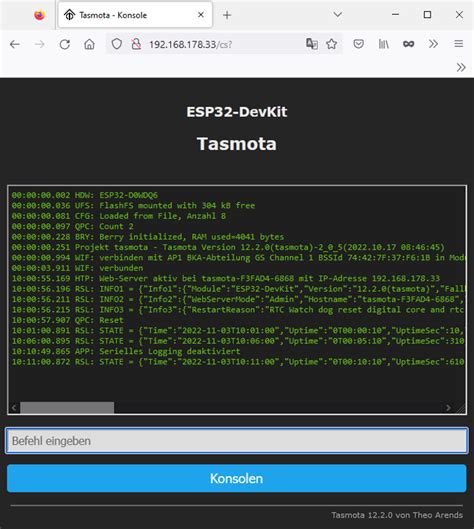Save page to Pocket
The width and height of the screenshot is (474, 529).
pos(359,44)
